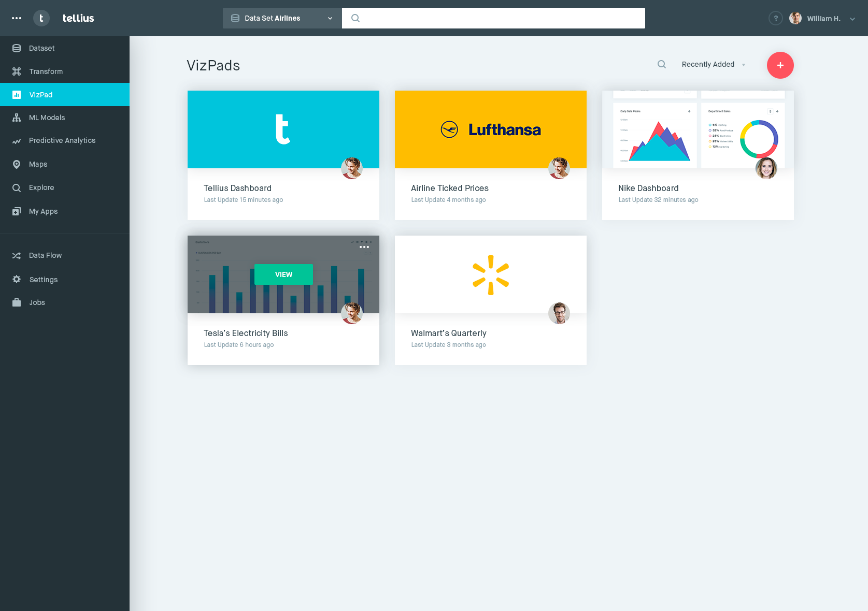Click 'Last Update 4 months ago' text

(448, 200)
